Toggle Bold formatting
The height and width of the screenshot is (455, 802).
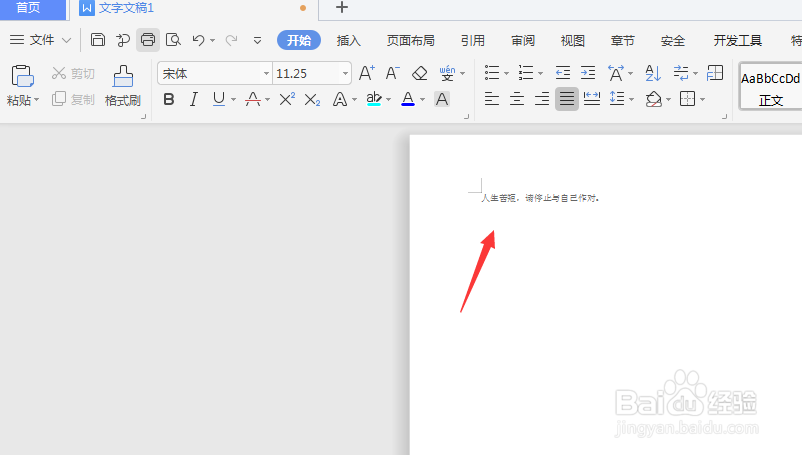tap(169, 99)
